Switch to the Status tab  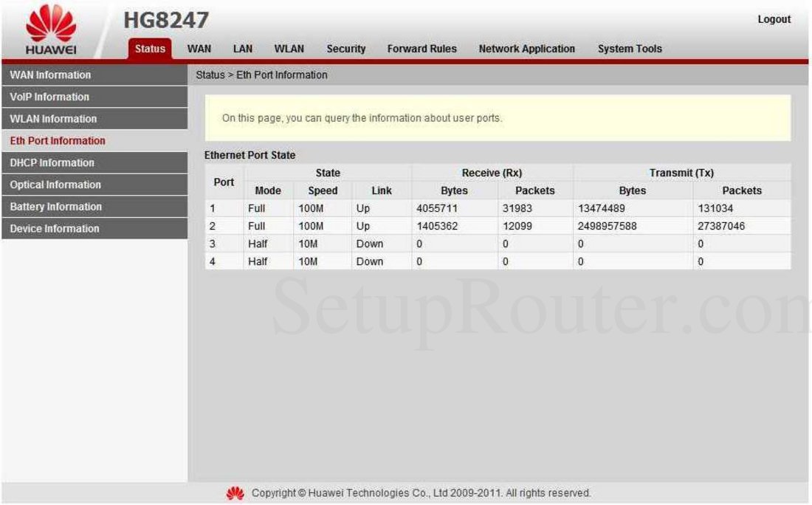pos(149,49)
